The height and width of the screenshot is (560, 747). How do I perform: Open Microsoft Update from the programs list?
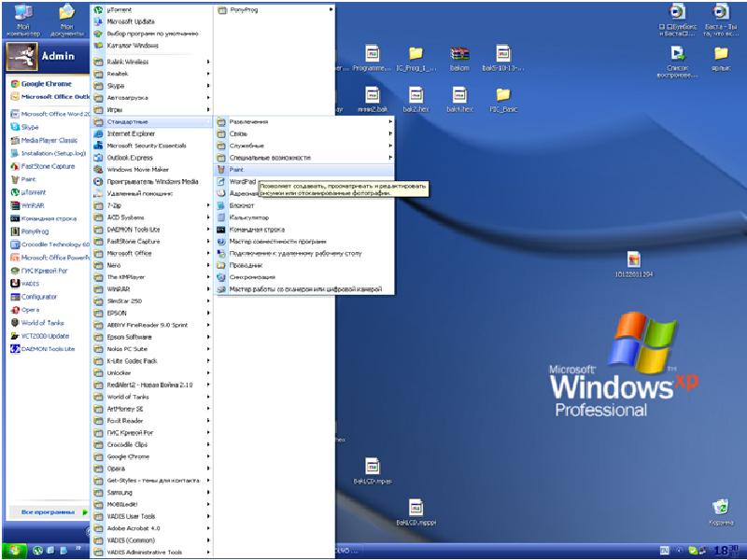pyautogui.click(x=132, y=21)
